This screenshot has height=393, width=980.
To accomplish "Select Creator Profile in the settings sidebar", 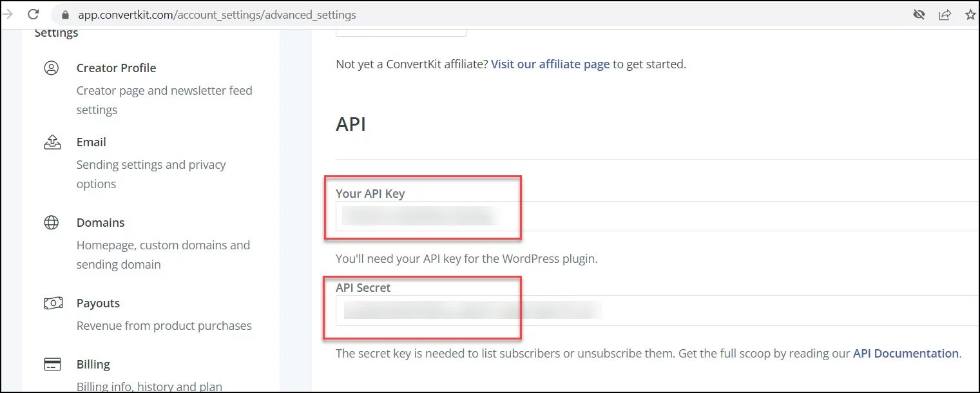I will 117,68.
